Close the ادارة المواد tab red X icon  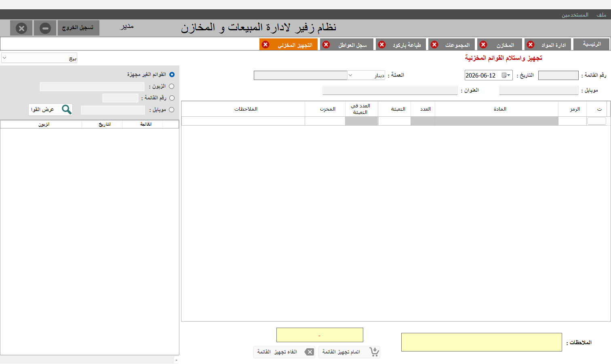(531, 44)
